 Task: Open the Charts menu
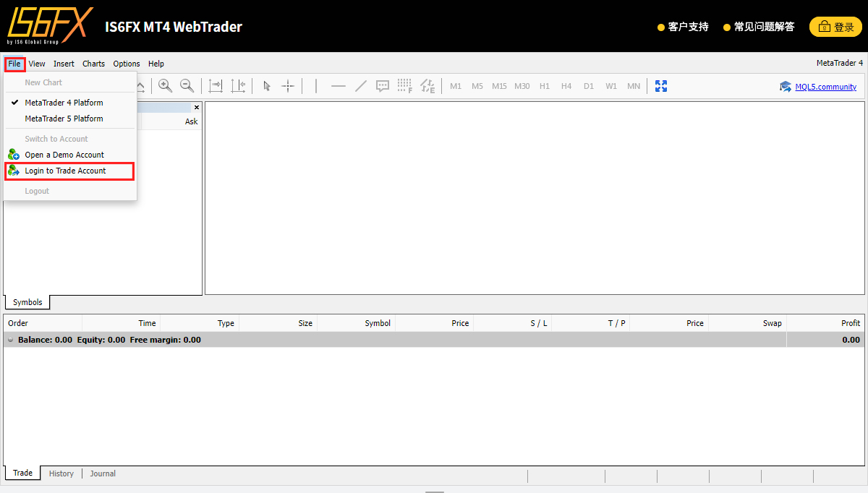coord(93,64)
